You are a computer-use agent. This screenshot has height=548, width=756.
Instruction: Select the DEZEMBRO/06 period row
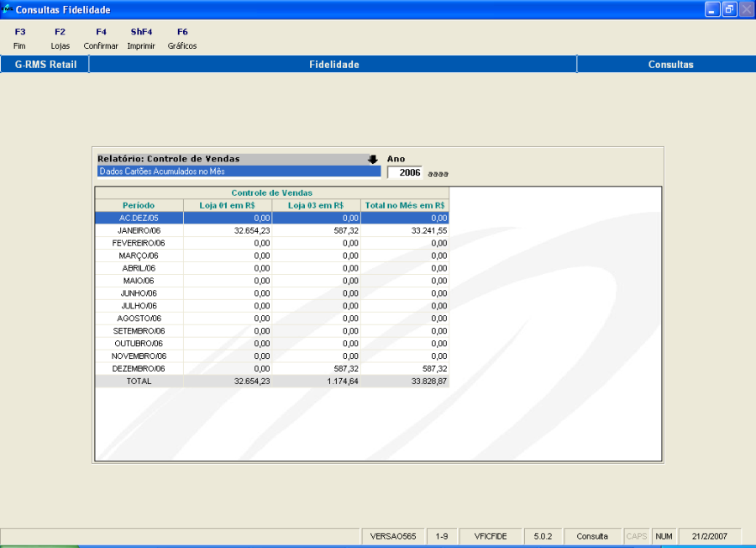tap(139, 369)
